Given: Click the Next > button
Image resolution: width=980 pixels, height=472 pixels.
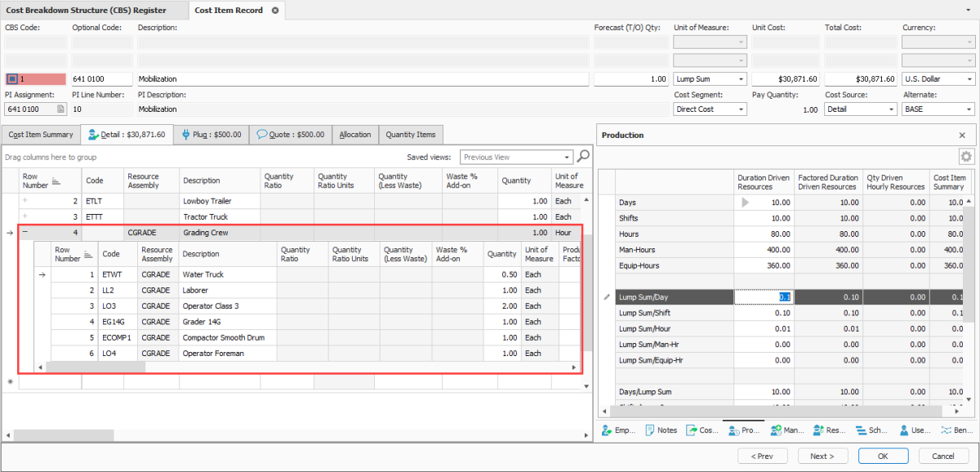Looking at the screenshot, I should (x=822, y=456).
